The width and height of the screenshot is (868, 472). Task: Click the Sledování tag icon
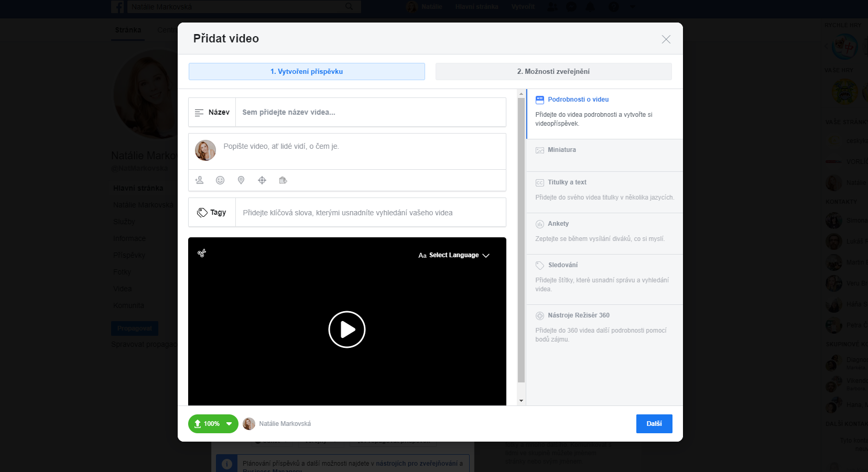[x=540, y=266]
